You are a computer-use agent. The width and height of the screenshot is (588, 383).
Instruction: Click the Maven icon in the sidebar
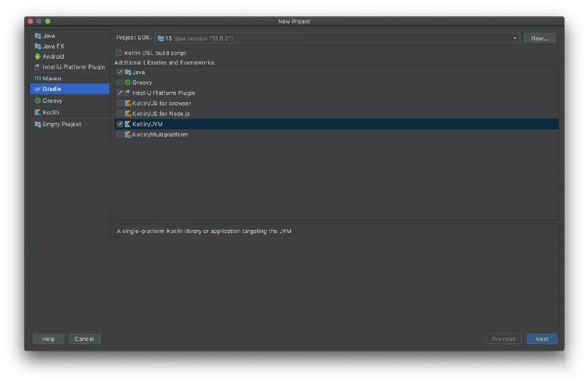point(37,79)
